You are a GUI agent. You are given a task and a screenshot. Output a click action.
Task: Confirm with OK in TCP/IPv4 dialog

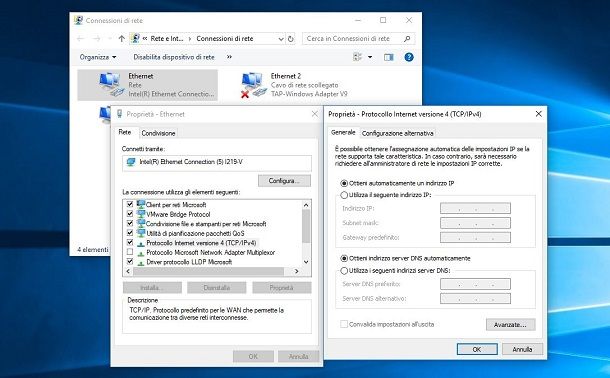click(x=477, y=349)
